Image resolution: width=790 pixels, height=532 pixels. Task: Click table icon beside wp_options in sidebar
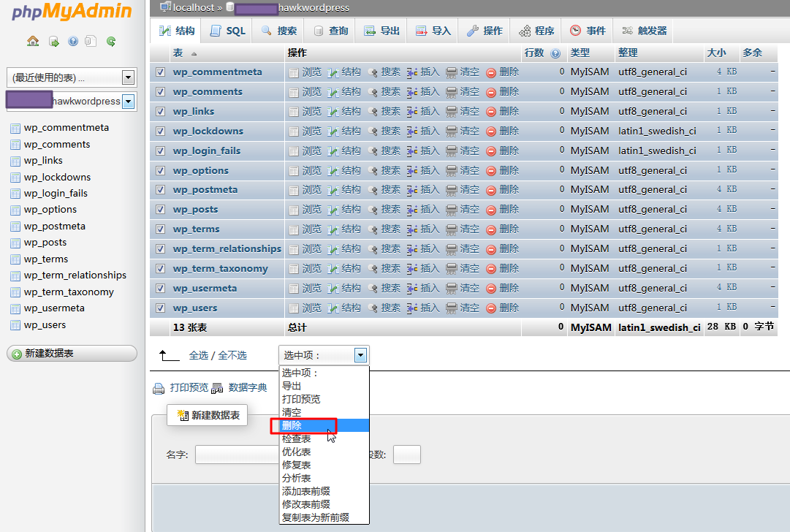coord(15,210)
